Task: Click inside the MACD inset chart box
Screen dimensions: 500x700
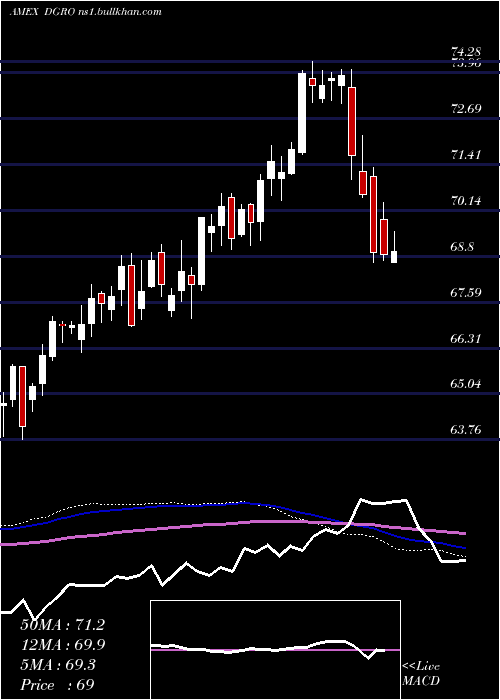Action: tap(275, 650)
